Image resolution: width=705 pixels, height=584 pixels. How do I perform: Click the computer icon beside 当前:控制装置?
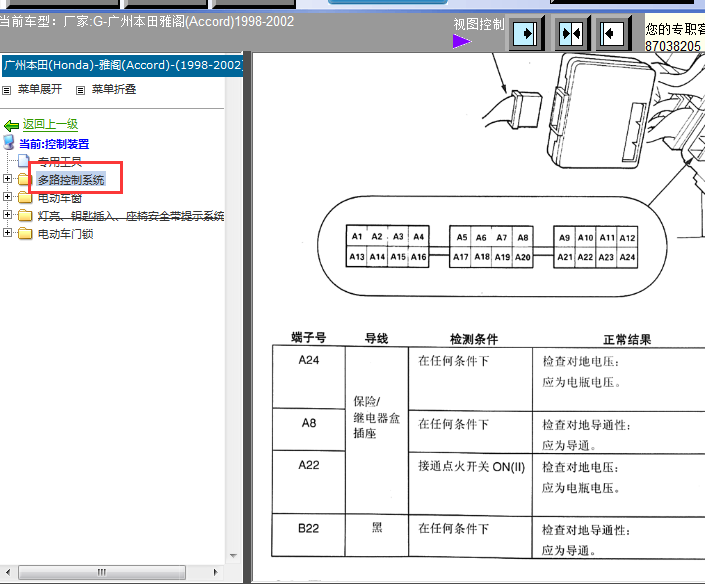point(9,142)
